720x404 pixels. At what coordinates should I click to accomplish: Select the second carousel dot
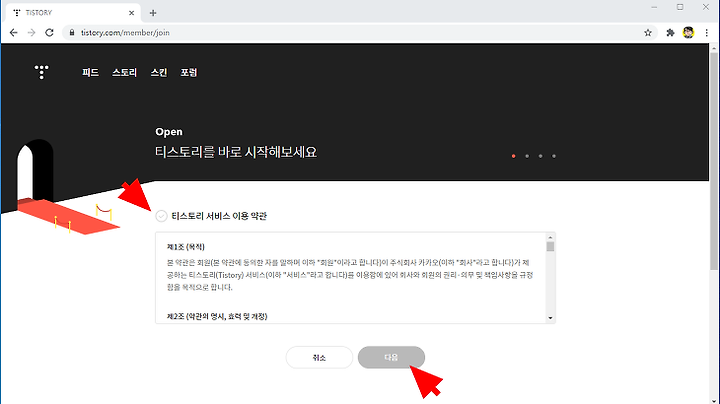tap(527, 156)
